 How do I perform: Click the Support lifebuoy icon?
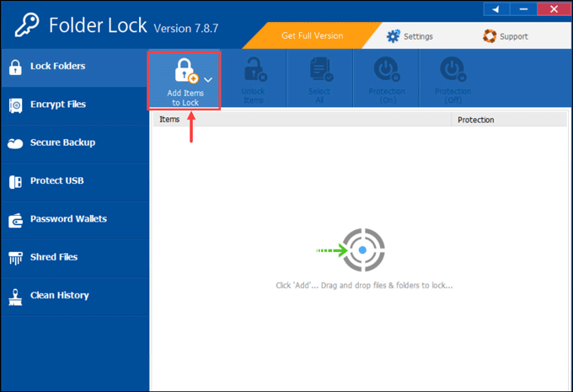click(x=490, y=36)
